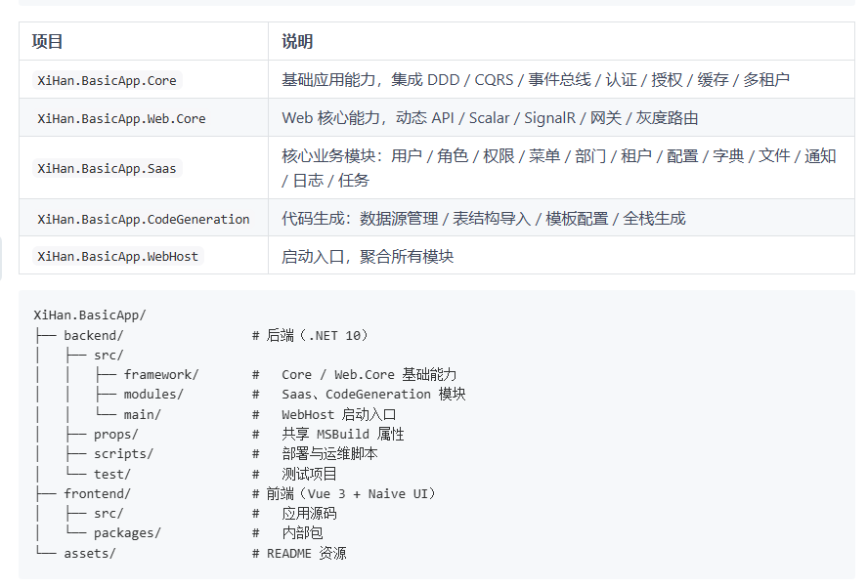This screenshot has width=868, height=588.
Task: Click the description starting with 代码生成
Action: coord(483,219)
